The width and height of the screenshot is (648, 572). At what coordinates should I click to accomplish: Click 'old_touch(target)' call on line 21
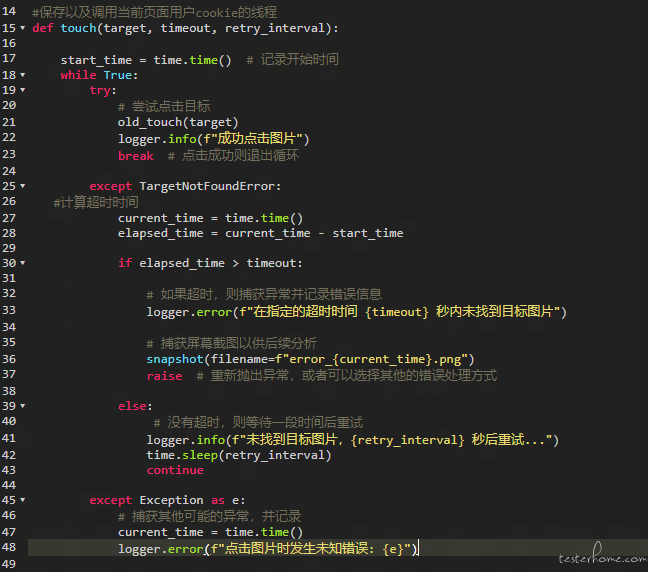178,122
